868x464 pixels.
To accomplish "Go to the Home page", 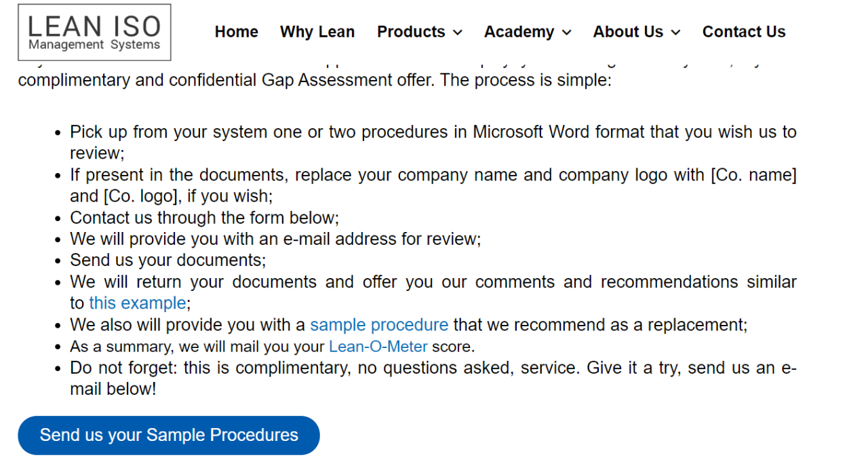I will (236, 32).
